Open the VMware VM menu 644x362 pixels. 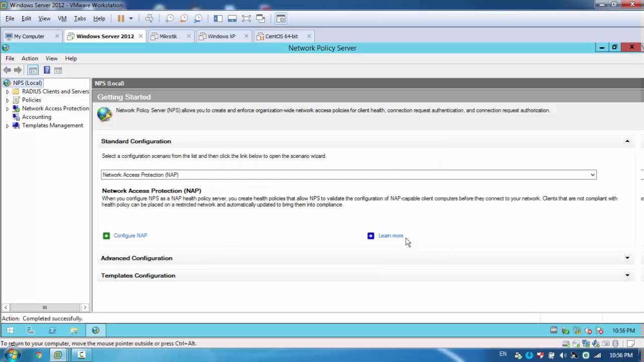[x=62, y=19]
